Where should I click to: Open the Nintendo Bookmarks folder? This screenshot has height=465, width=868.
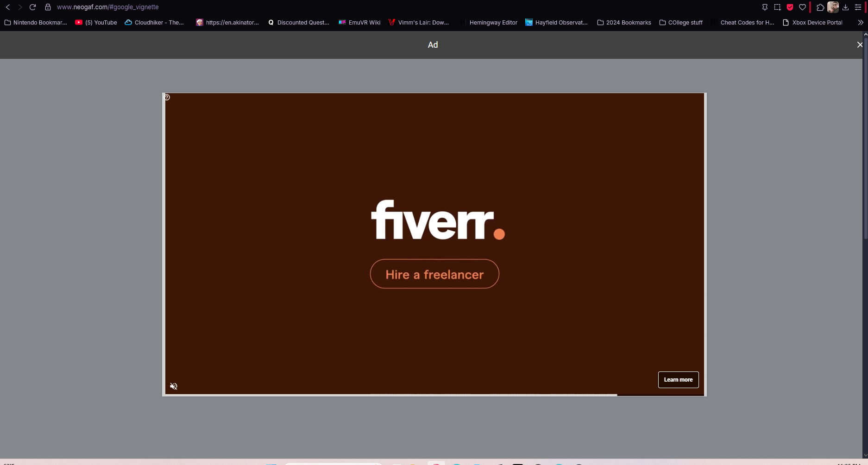[x=36, y=22]
